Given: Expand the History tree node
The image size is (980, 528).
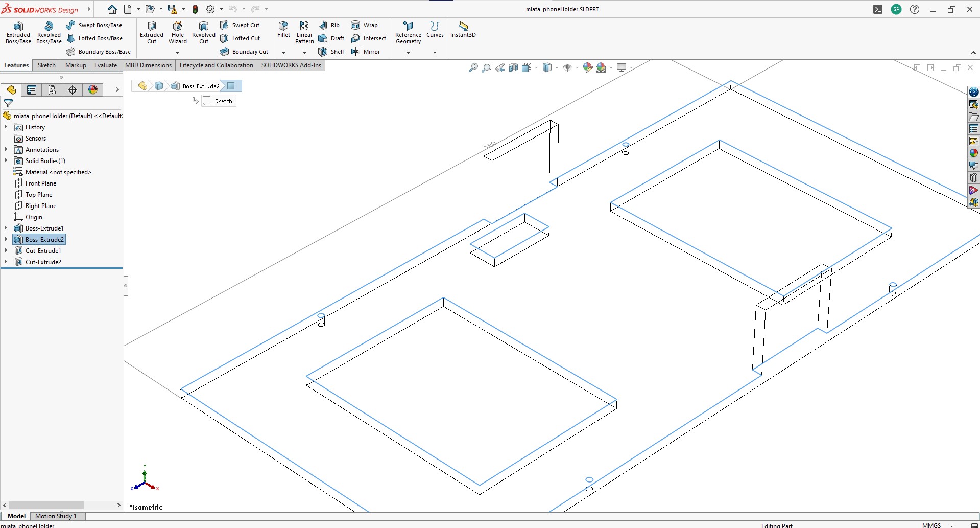Looking at the screenshot, I should [x=6, y=127].
